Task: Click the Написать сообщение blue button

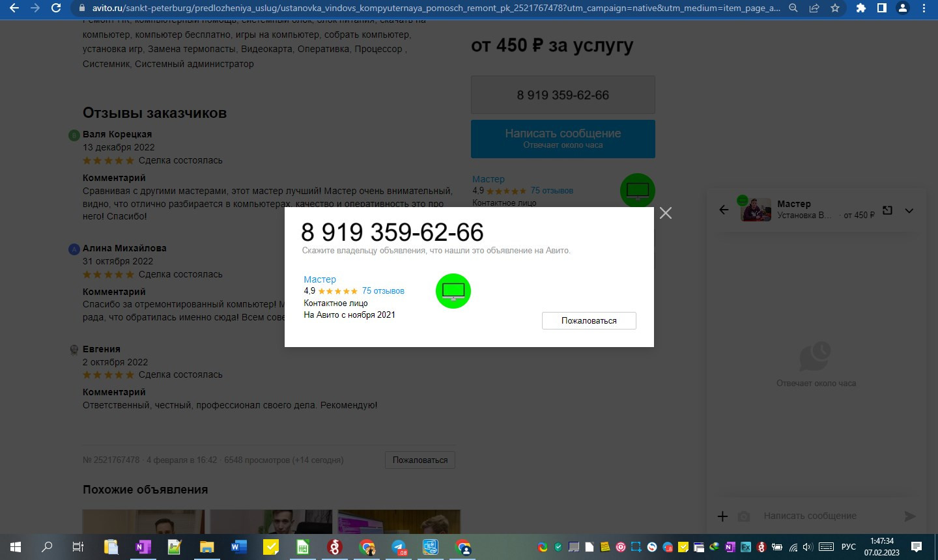Action: 563,139
